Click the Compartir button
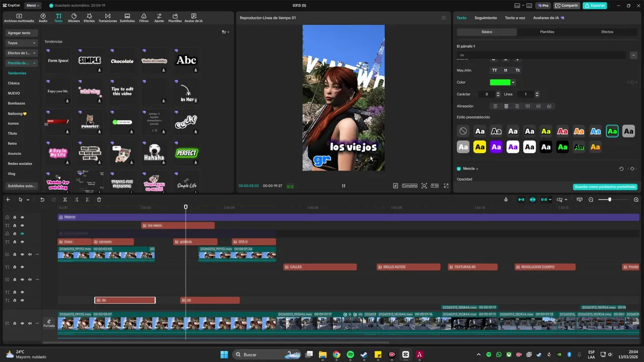The width and height of the screenshot is (644, 362). pyautogui.click(x=567, y=6)
